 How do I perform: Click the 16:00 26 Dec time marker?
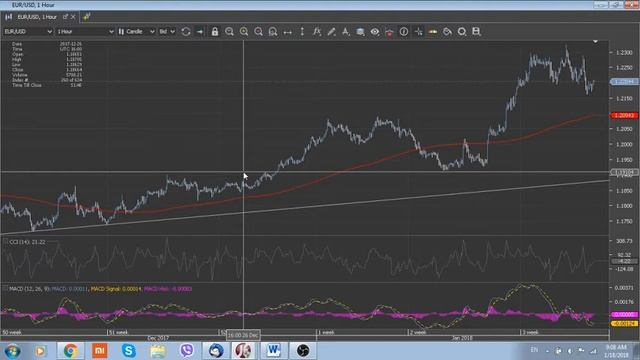pyautogui.click(x=243, y=335)
